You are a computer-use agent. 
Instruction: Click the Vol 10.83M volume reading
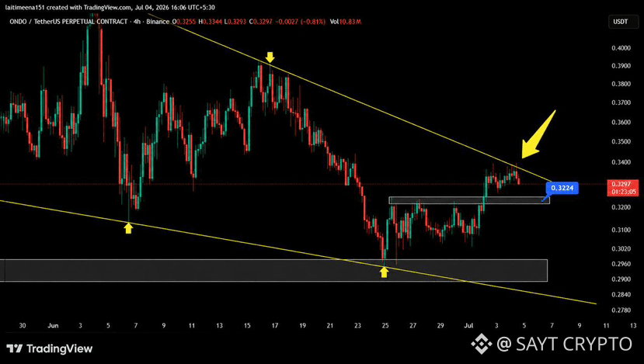[346, 21]
